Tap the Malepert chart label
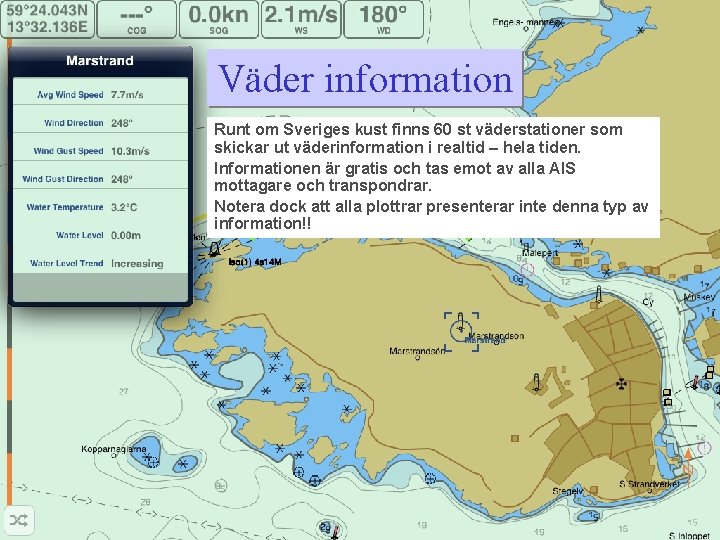 tap(540, 253)
